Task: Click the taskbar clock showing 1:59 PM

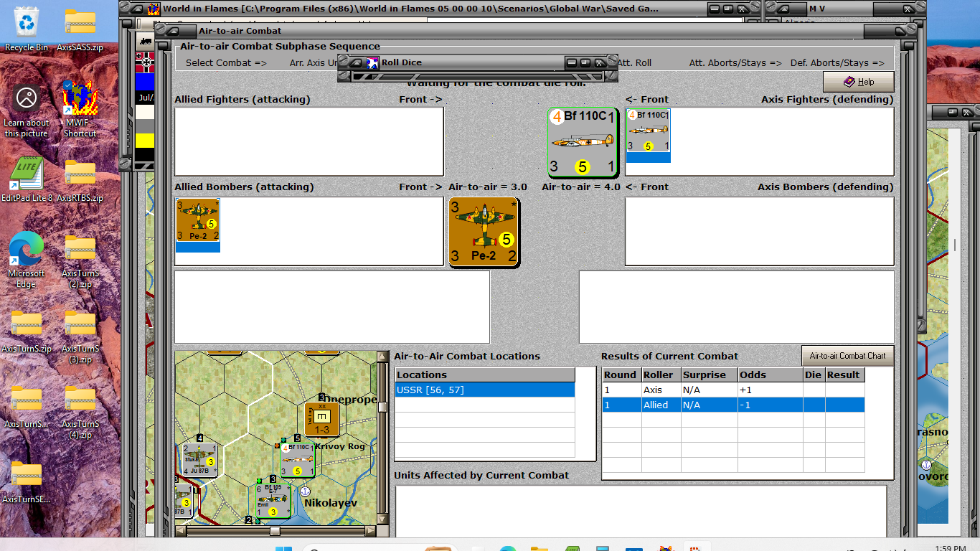Action: click(x=950, y=548)
